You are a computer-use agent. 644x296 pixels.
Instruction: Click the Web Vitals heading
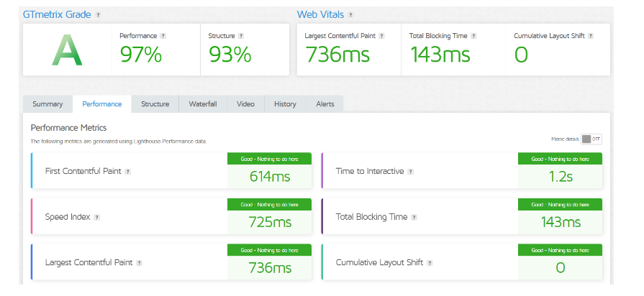click(x=320, y=15)
